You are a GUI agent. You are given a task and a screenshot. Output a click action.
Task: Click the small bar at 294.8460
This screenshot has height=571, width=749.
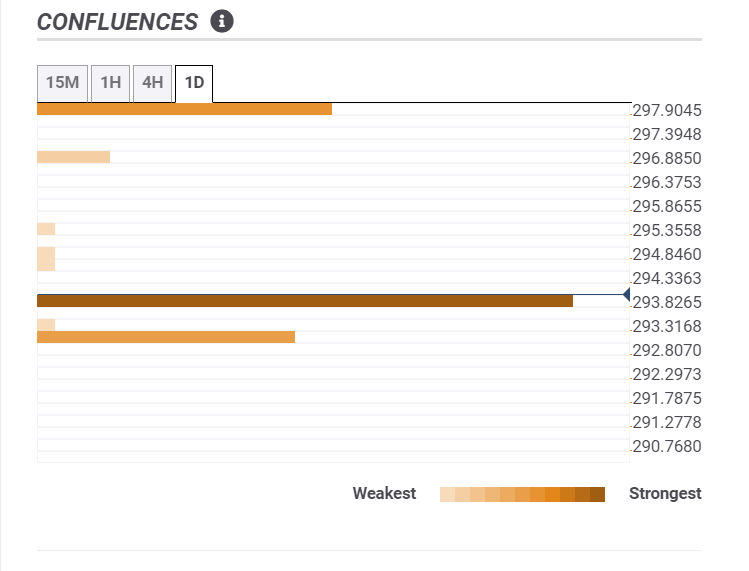coord(46,259)
